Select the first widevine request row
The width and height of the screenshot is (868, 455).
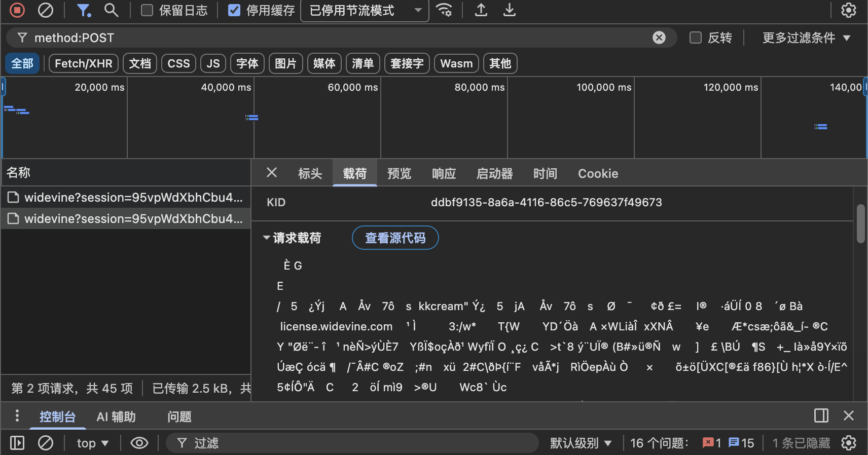point(126,197)
